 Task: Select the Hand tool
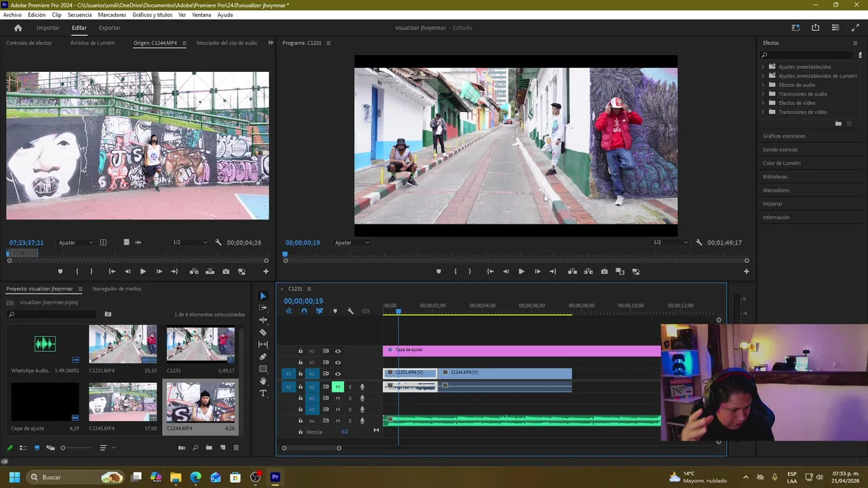(263, 382)
